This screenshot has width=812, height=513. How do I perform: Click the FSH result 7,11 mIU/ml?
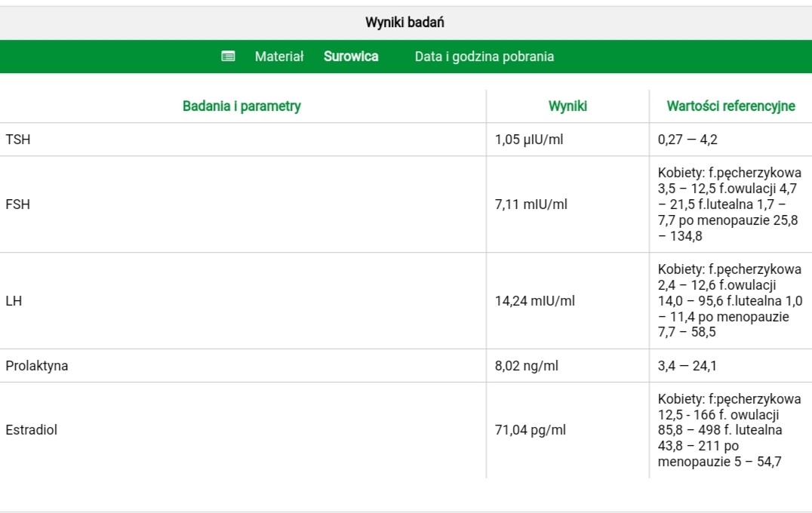[531, 204]
